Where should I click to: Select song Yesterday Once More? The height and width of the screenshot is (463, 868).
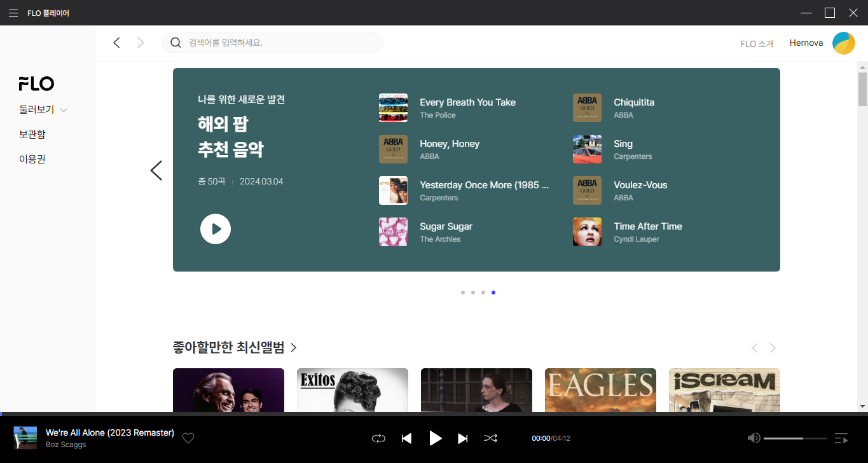pyautogui.click(x=484, y=185)
